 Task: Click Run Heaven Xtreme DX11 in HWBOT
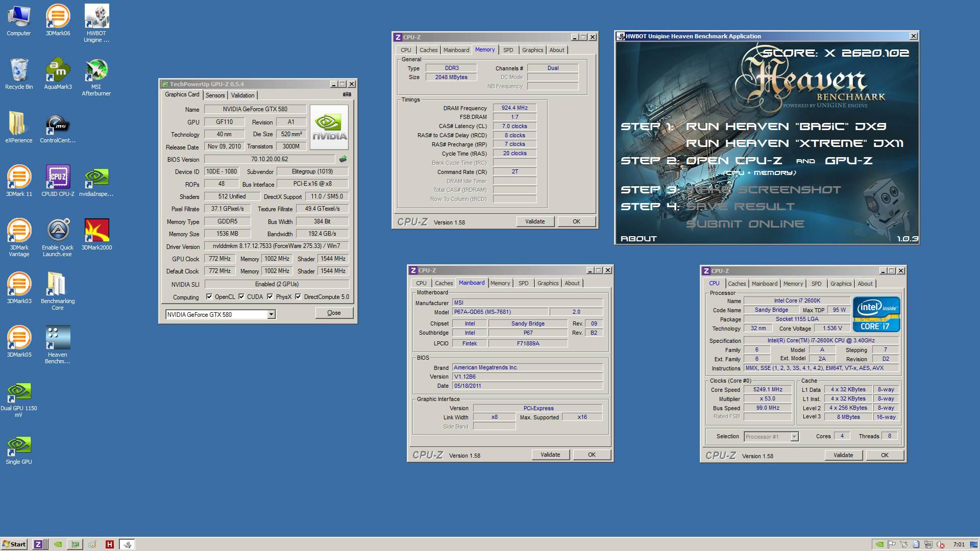795,143
